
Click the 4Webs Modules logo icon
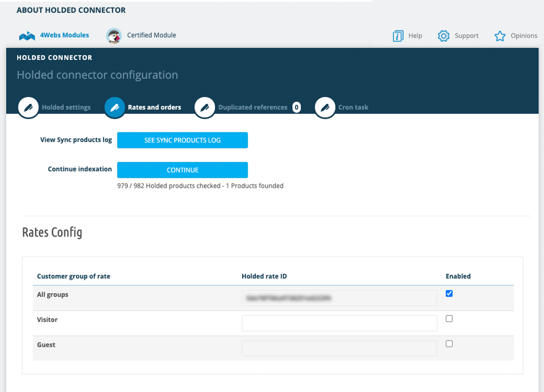[x=27, y=36]
